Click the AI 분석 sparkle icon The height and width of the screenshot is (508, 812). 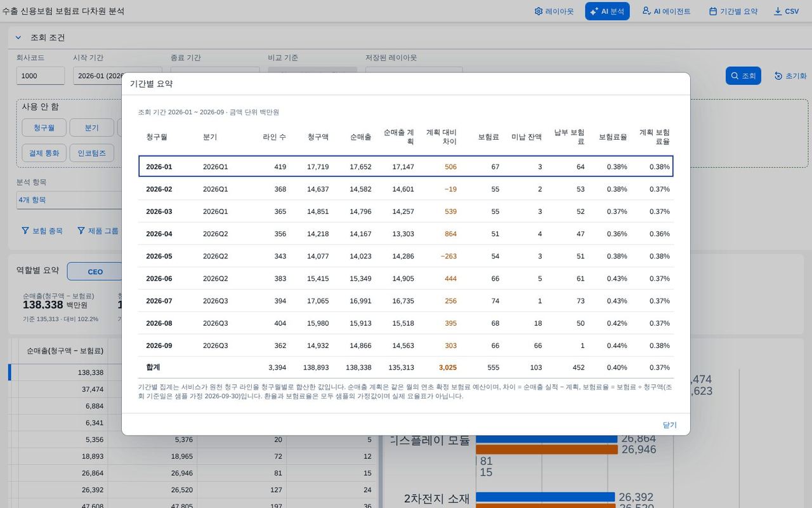point(594,11)
